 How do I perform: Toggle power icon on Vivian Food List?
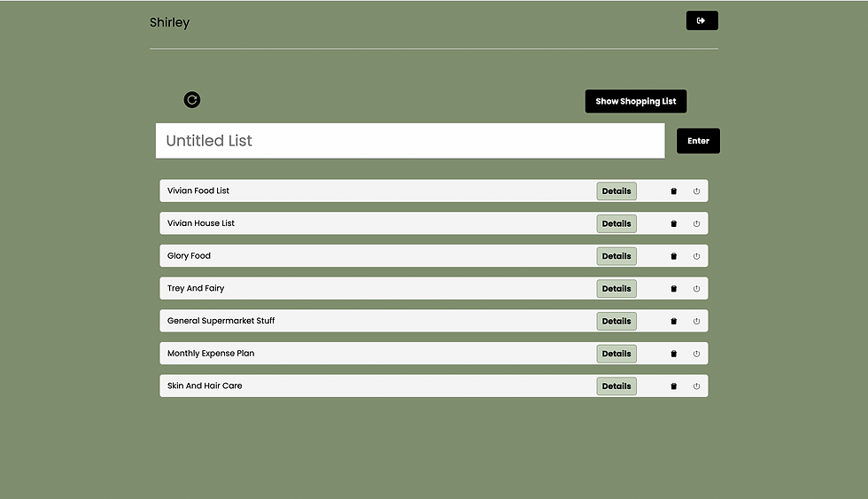pyautogui.click(x=696, y=191)
